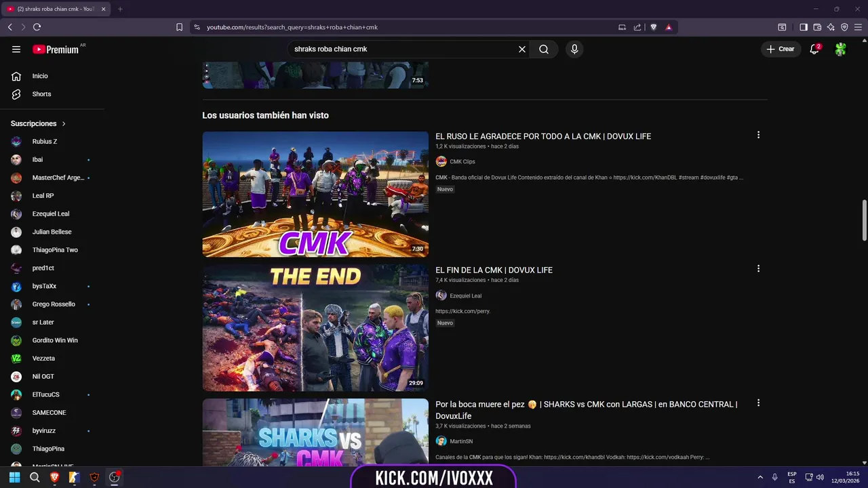Click the Crear button
868x488 pixels.
tap(781, 49)
